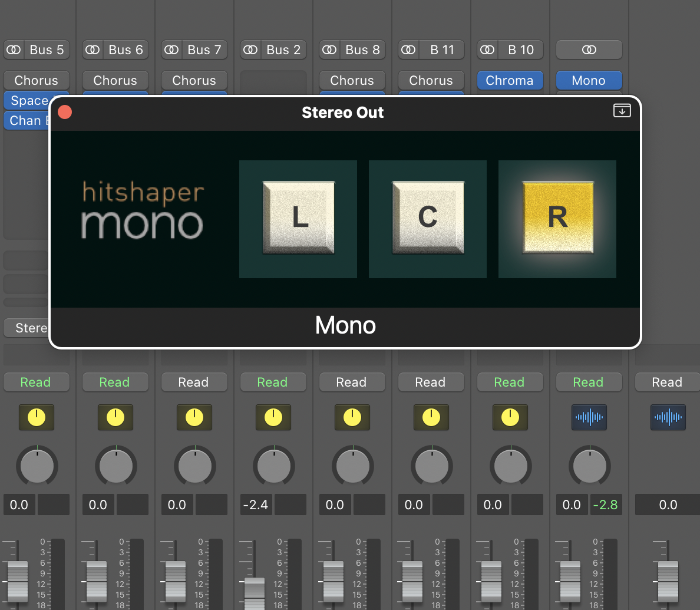Click the stereo icon on the Bus 2 input
This screenshot has width=700, height=610.
tap(250, 50)
